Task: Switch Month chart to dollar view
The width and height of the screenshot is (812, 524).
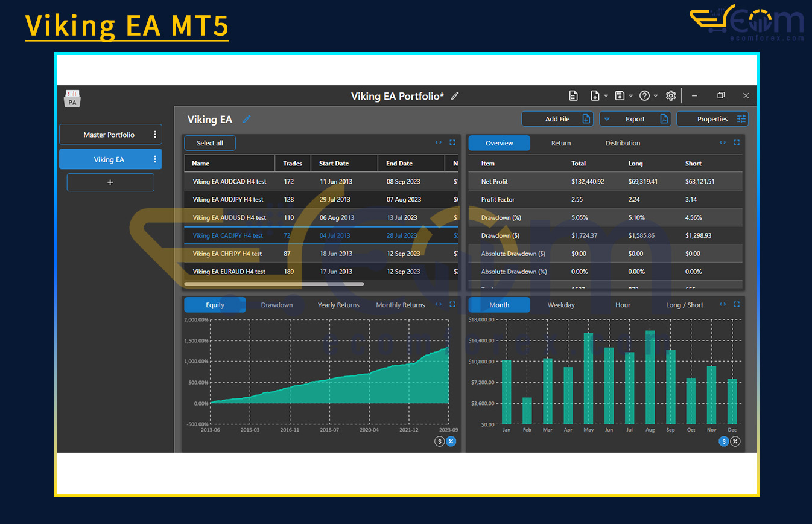Action: 724,442
